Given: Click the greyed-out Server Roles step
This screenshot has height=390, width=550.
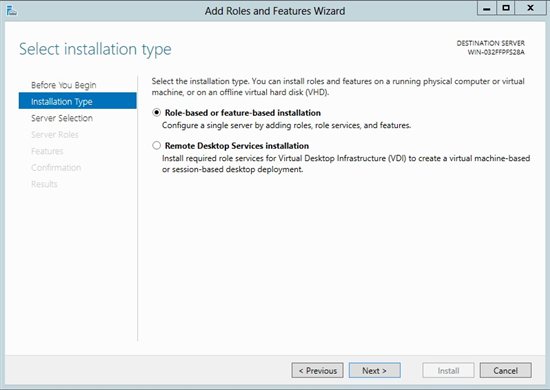Looking at the screenshot, I should pyautogui.click(x=55, y=135).
